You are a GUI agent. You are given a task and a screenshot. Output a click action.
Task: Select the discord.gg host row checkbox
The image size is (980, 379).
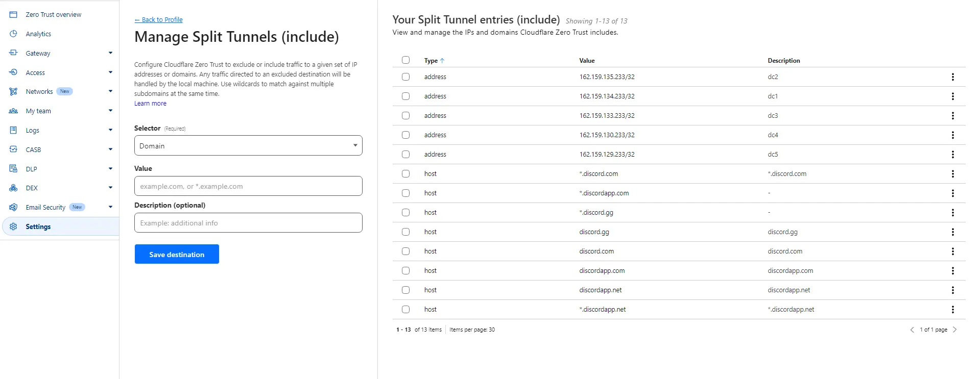pyautogui.click(x=405, y=232)
